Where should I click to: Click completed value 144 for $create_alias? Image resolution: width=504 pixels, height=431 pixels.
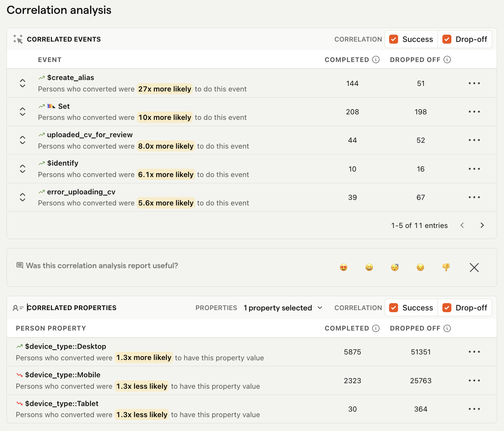[352, 83]
